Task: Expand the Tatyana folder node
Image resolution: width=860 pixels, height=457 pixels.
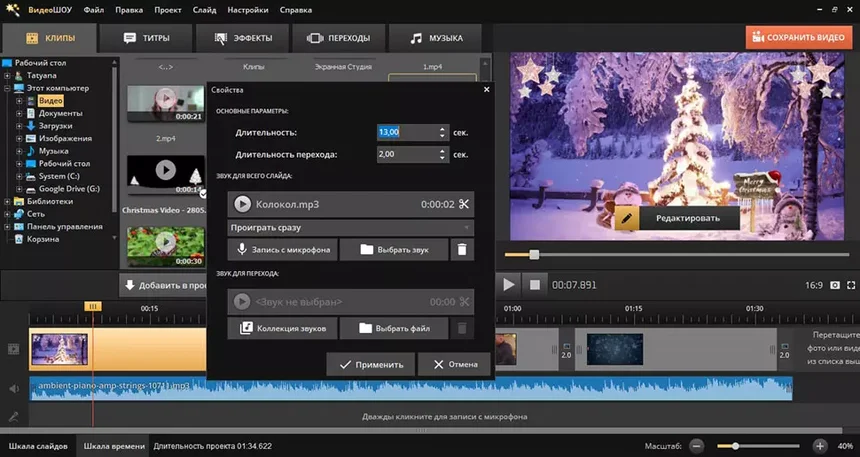Action: click(x=7, y=76)
